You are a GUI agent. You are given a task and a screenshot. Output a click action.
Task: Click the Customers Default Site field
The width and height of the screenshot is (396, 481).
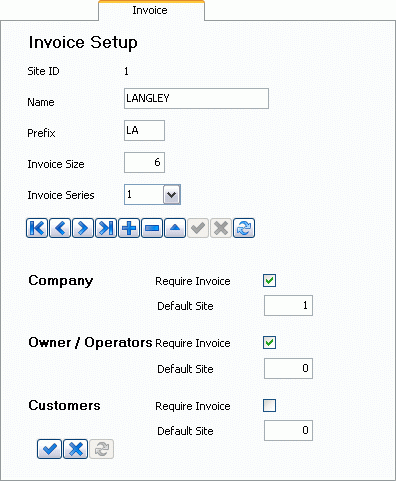coord(288,430)
